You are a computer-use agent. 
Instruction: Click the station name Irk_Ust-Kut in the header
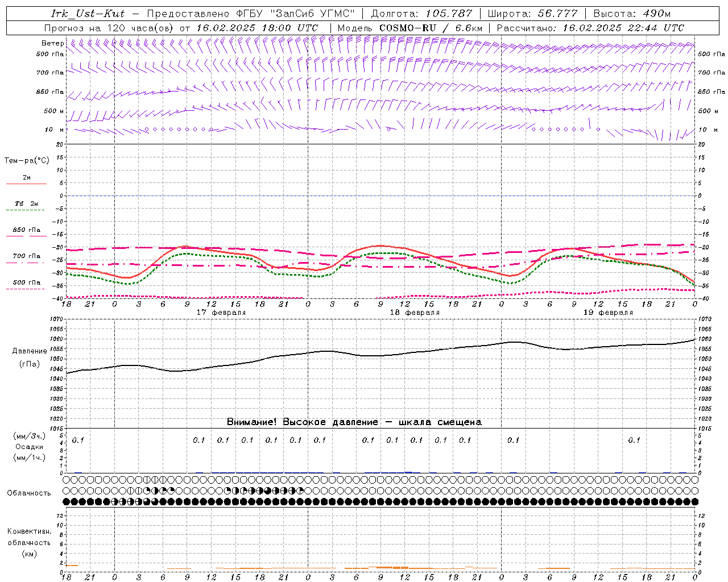(x=88, y=14)
